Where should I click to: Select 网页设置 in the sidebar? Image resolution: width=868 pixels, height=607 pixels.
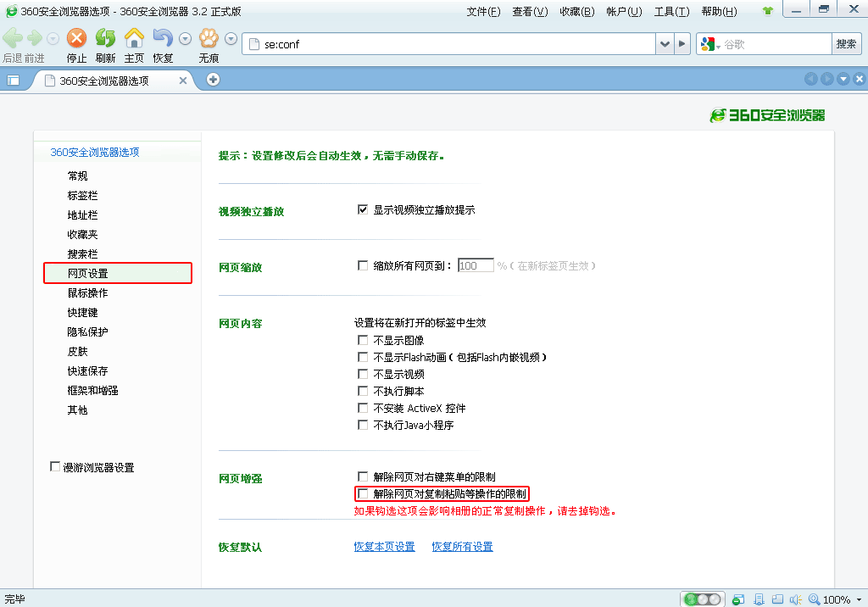pyautogui.click(x=118, y=273)
